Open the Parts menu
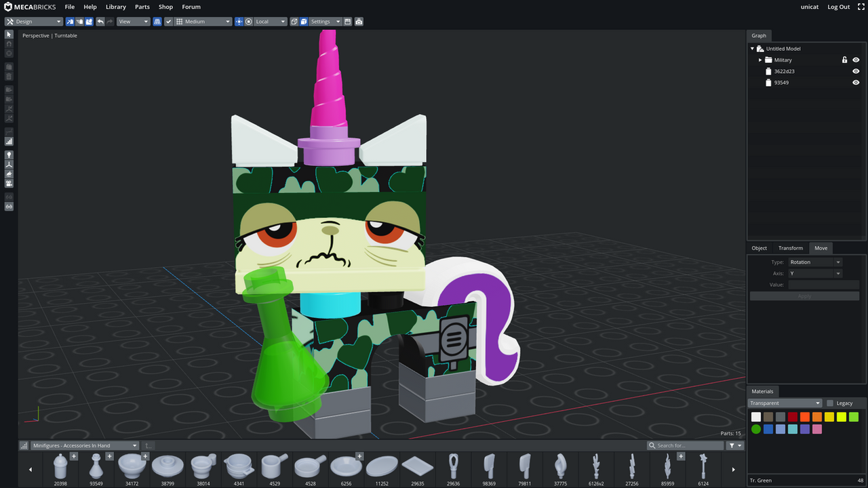 tap(142, 7)
